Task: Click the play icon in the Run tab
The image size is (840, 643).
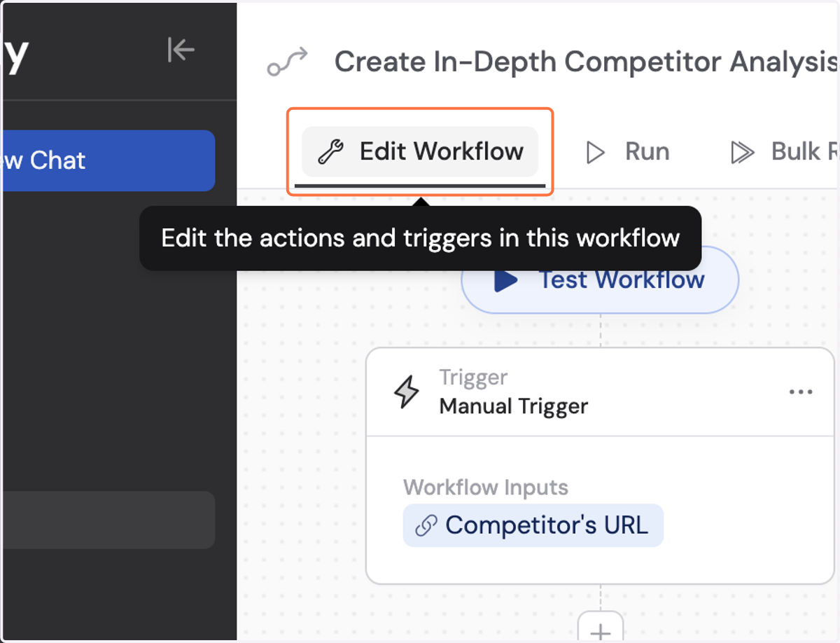Action: pos(595,152)
